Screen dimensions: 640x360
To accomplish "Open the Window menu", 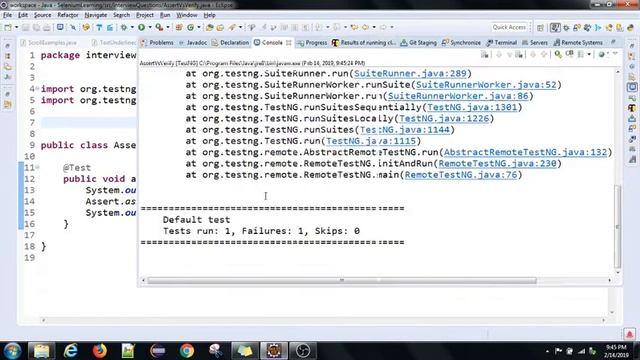I will tap(187, 15).
